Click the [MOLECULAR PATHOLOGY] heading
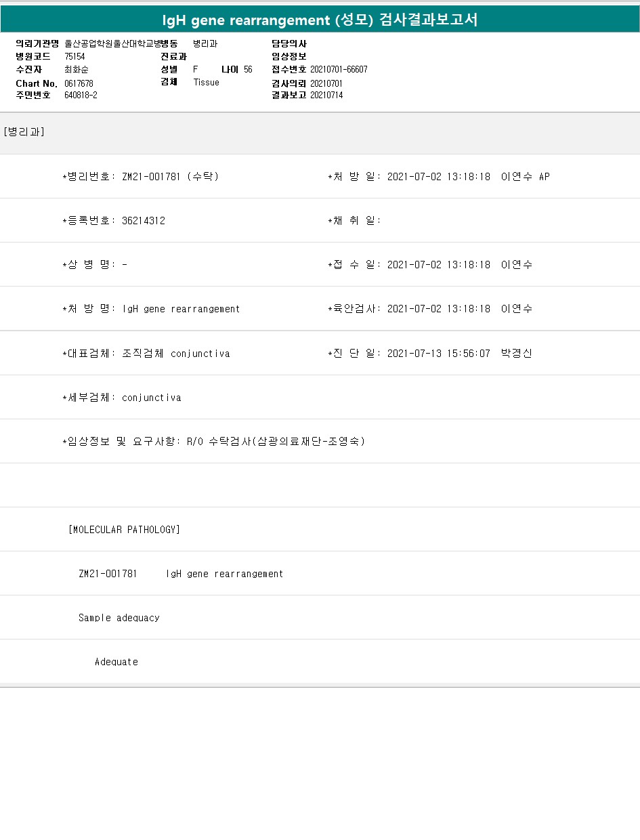640x840 pixels. pyautogui.click(x=124, y=530)
